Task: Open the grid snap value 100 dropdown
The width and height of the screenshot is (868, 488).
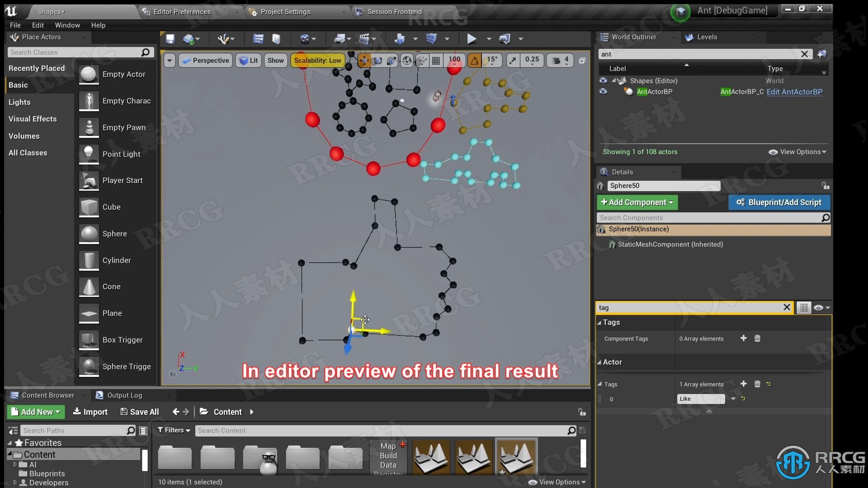Action: click(454, 61)
